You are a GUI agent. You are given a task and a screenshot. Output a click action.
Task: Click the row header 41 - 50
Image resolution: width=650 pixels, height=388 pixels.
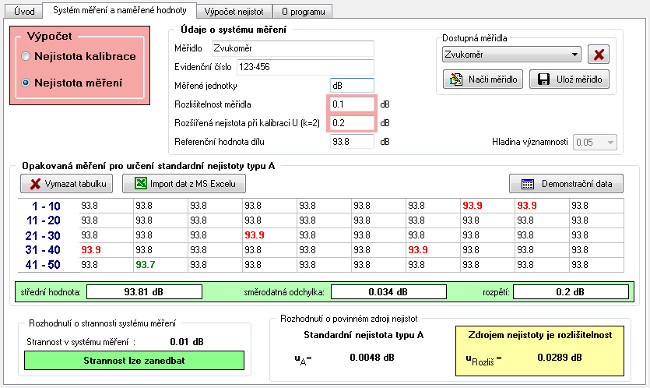tap(43, 264)
